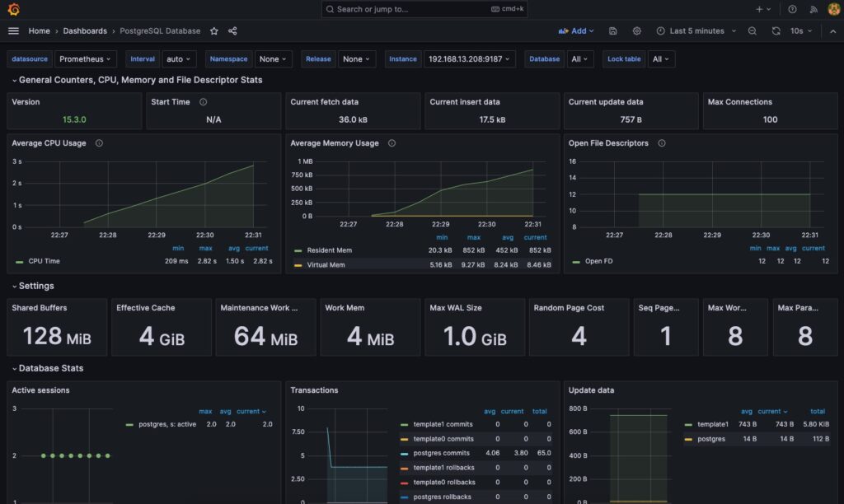
Task: Toggle Open FD series in legend
Action: (598, 261)
